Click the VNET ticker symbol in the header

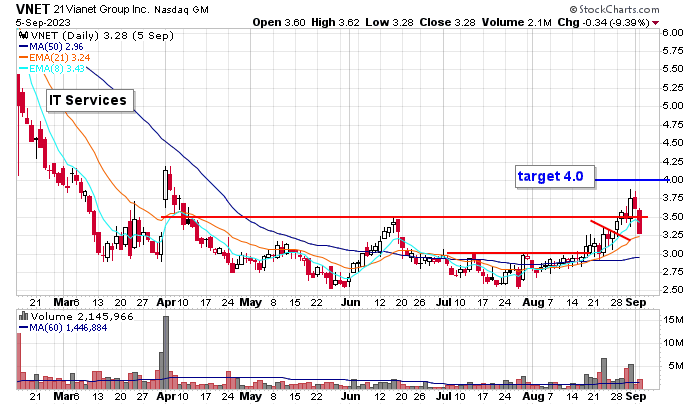pyautogui.click(x=33, y=8)
